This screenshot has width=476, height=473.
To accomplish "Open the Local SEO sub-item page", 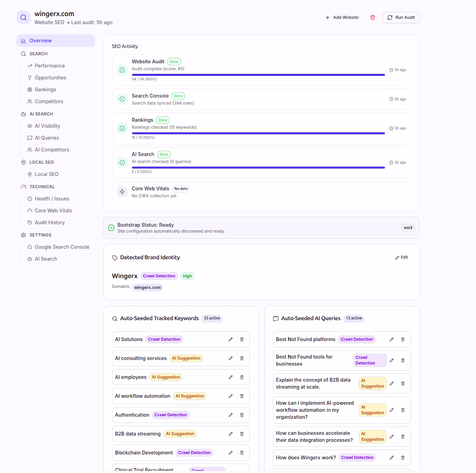I will (46, 174).
